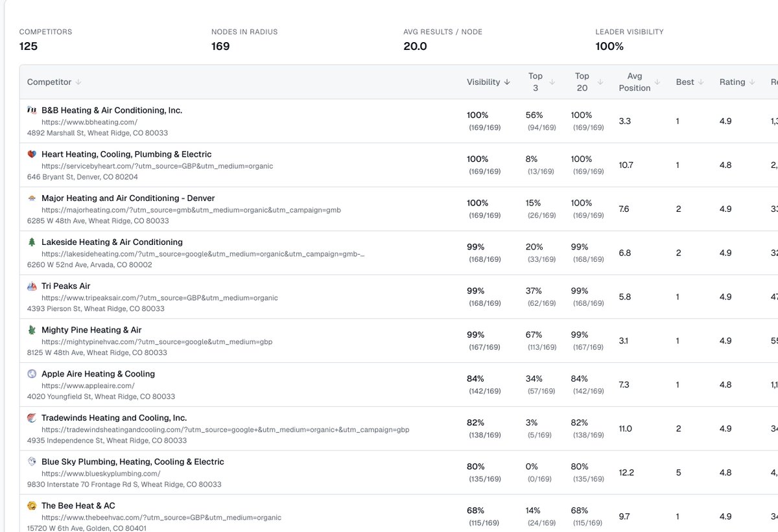Sort by Avg Position column header
This screenshot has width=778, height=532.
(x=639, y=82)
